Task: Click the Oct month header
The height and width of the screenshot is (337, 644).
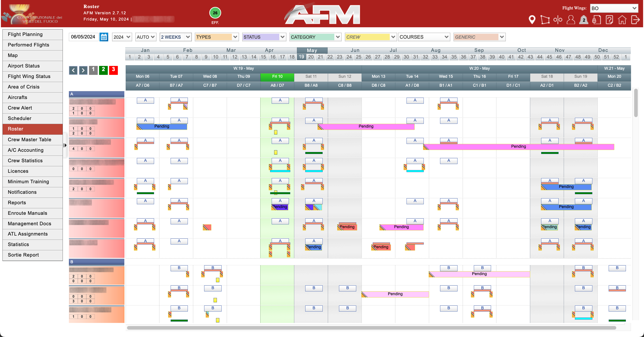Action: (x=521, y=50)
